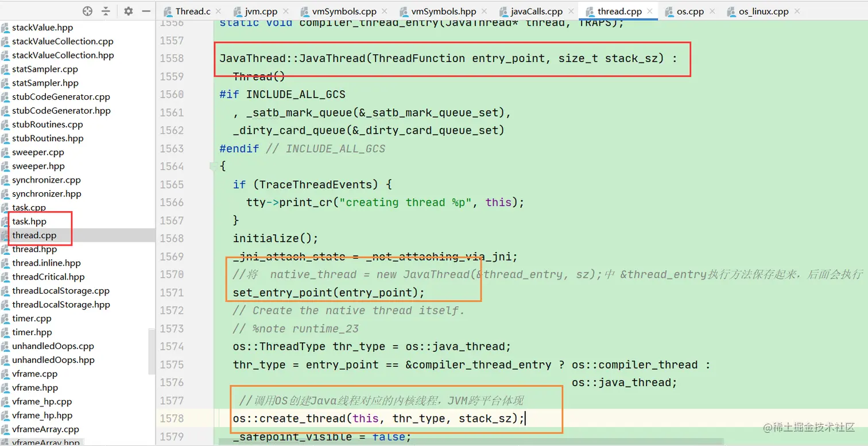Viewport: 868px width, 446px height.
Task: Close the thread.cpp tab
Action: tap(650, 11)
